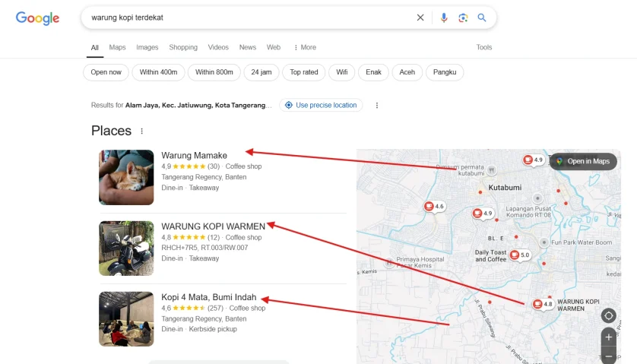Open Places section options menu

point(142,131)
